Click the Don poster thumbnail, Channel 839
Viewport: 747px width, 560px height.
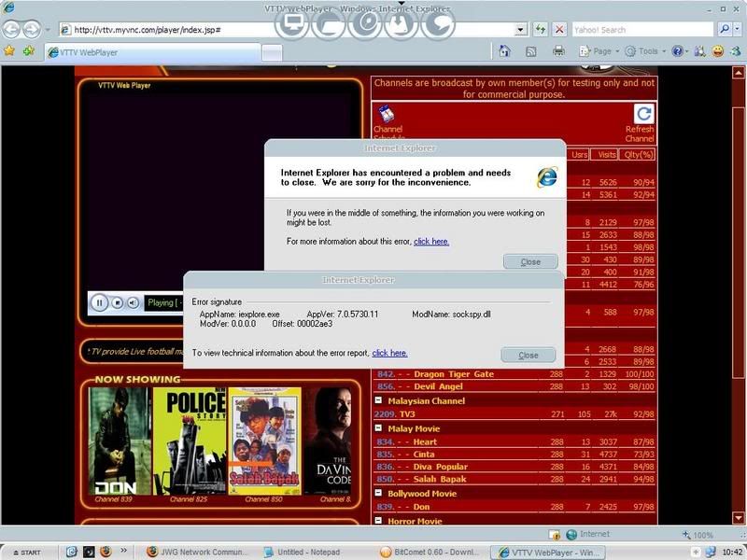(x=120, y=441)
